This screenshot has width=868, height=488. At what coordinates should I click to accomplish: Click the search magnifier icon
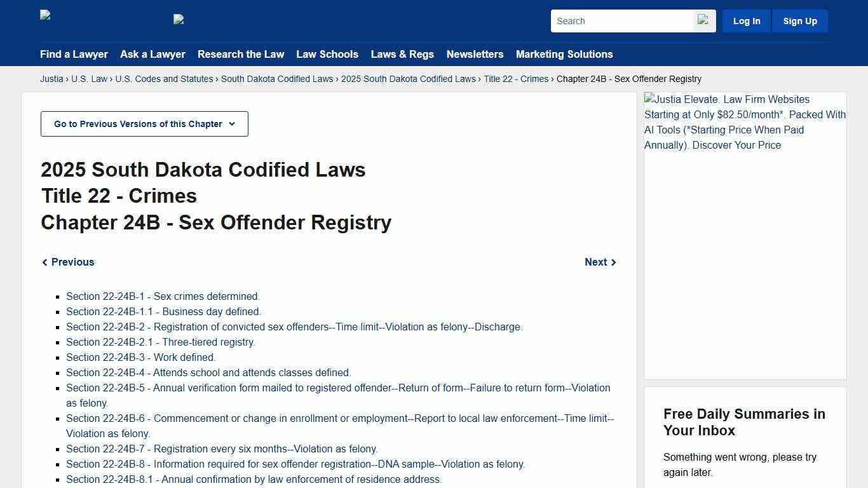pos(703,20)
